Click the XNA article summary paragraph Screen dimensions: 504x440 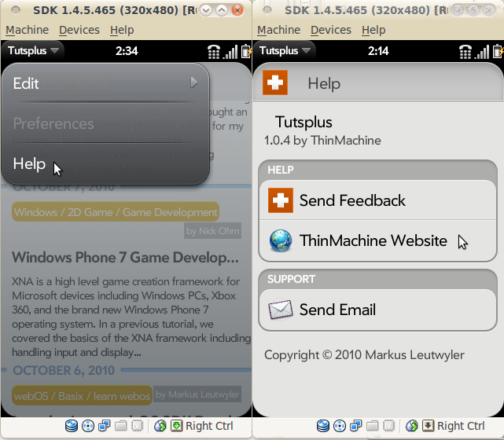pos(131,317)
